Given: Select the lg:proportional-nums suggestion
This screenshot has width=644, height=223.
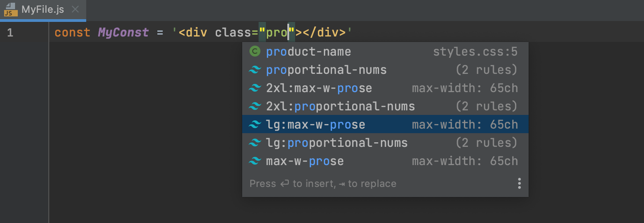Looking at the screenshot, I should click(337, 143).
